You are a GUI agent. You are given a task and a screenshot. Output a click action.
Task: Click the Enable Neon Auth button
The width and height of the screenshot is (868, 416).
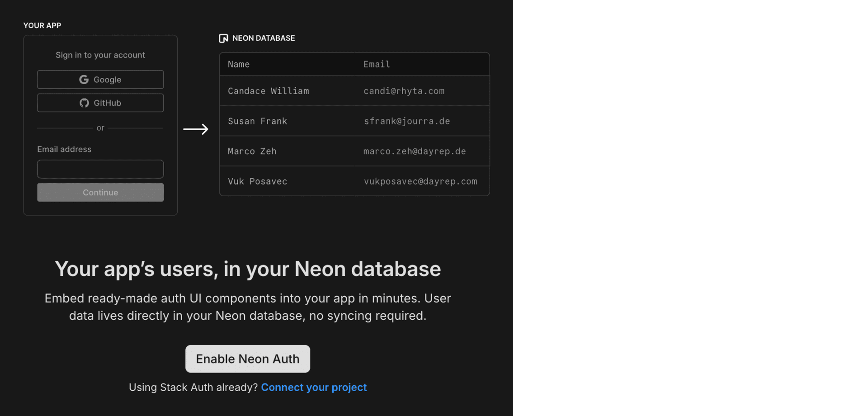point(247,359)
